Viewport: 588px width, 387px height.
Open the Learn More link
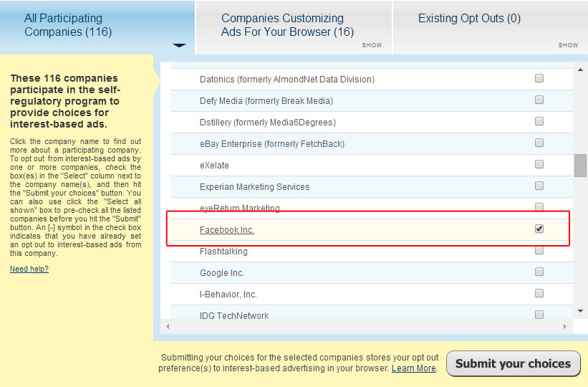tap(414, 368)
